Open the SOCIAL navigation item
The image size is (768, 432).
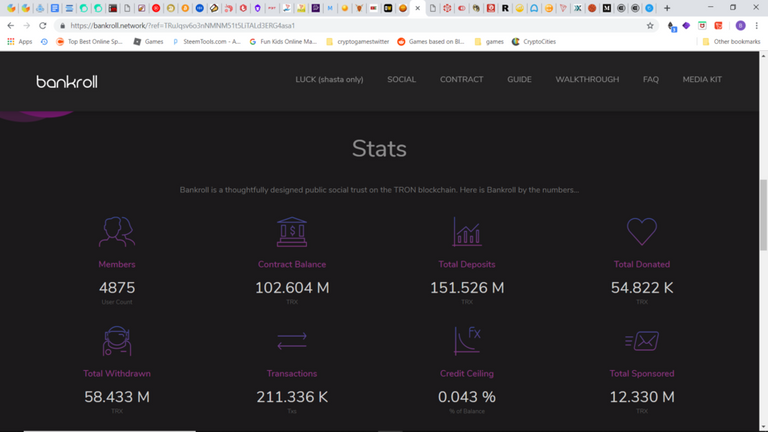pyautogui.click(x=402, y=79)
